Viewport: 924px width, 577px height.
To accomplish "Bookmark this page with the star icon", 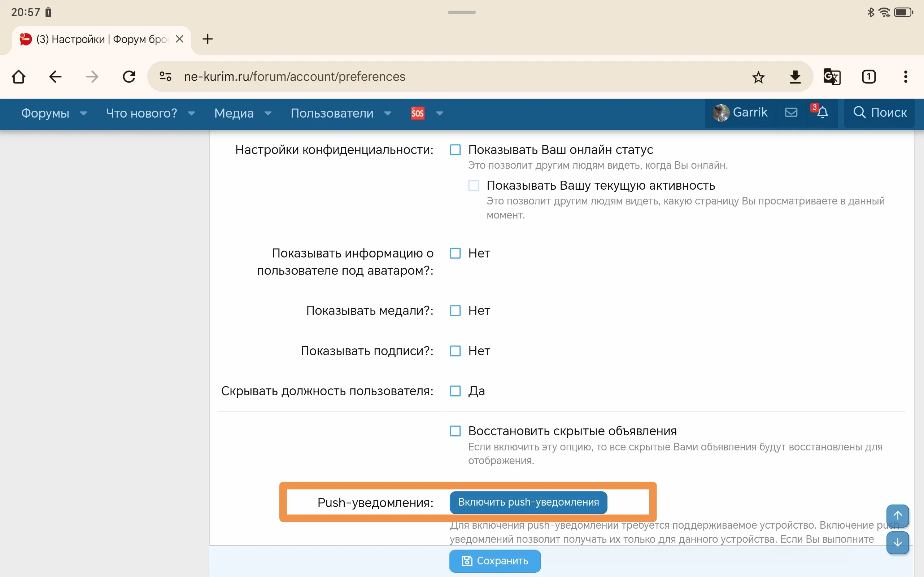I will pos(758,77).
